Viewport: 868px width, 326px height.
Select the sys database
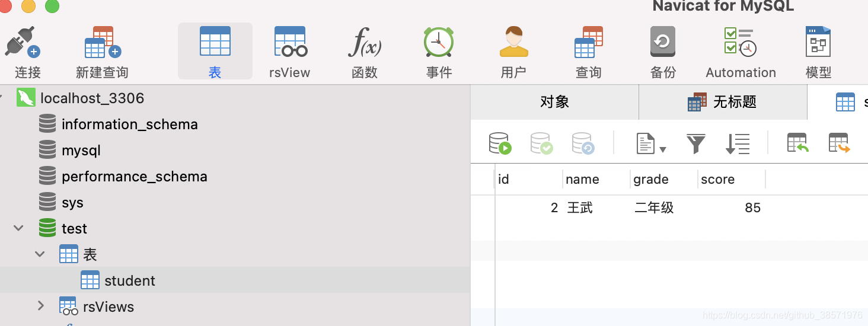coord(72,203)
